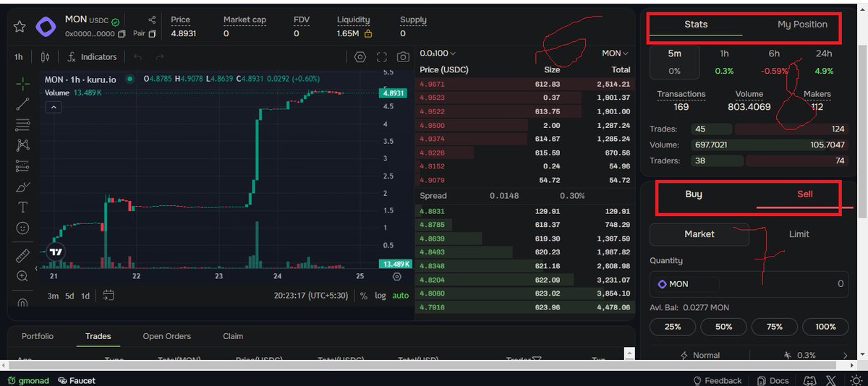Open the Indicators menu
Viewport: 868px width, 386px height.
pos(92,56)
